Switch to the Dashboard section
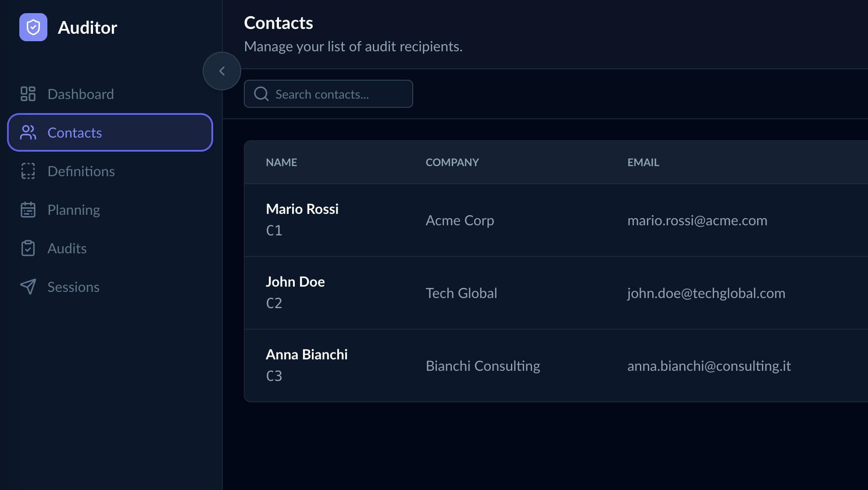The image size is (868, 490). [81, 93]
